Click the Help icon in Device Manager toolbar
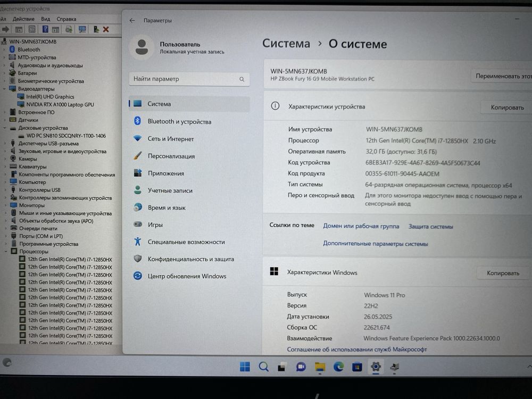Image resolution: width=532 pixels, height=399 pixels. coord(45,29)
